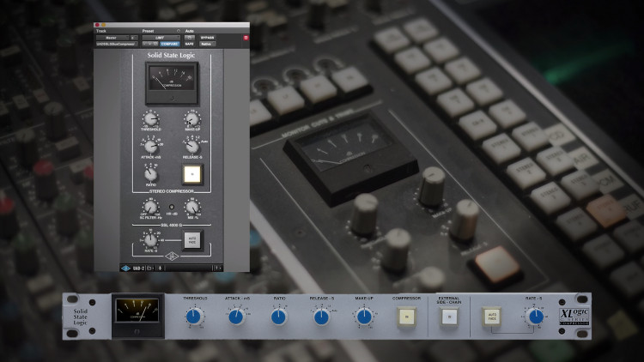Screen dimensions: 644x362
Task: Toggle the AUTO FADE button in the plug-in
Action: point(192,240)
